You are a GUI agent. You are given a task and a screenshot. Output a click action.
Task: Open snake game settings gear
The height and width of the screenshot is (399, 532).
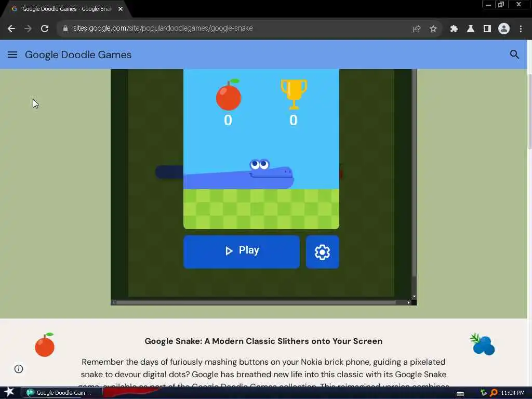(322, 252)
